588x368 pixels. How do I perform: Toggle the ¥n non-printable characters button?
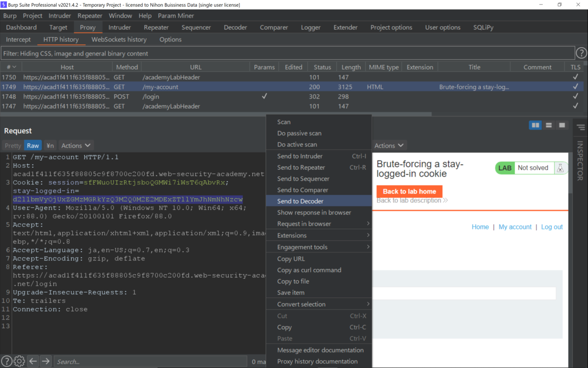click(x=50, y=146)
